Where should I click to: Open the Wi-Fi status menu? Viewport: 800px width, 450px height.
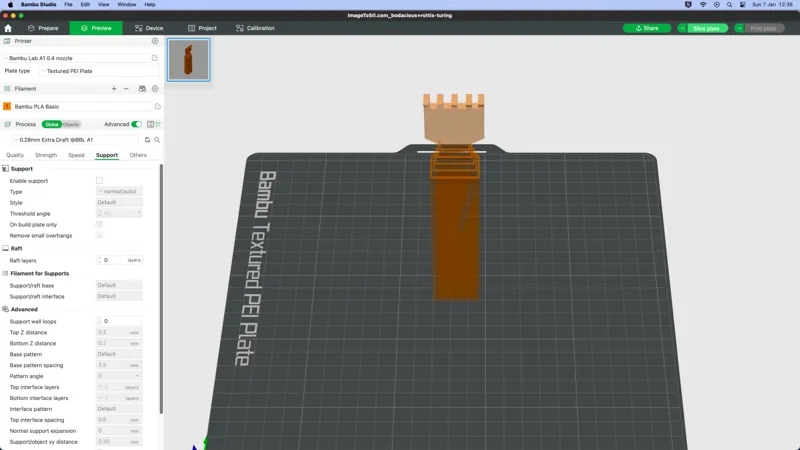[x=703, y=5]
